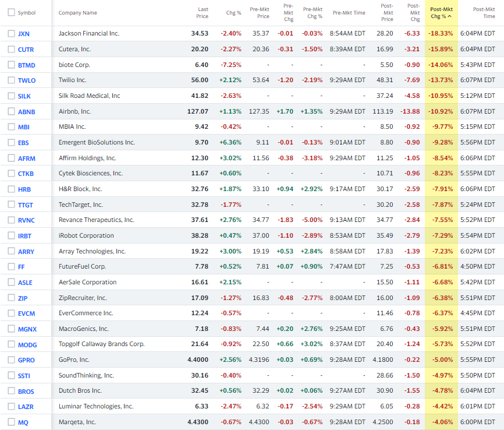Enable the ABNB row checkbox
Viewport: 504px width, 430px height.
click(11, 111)
